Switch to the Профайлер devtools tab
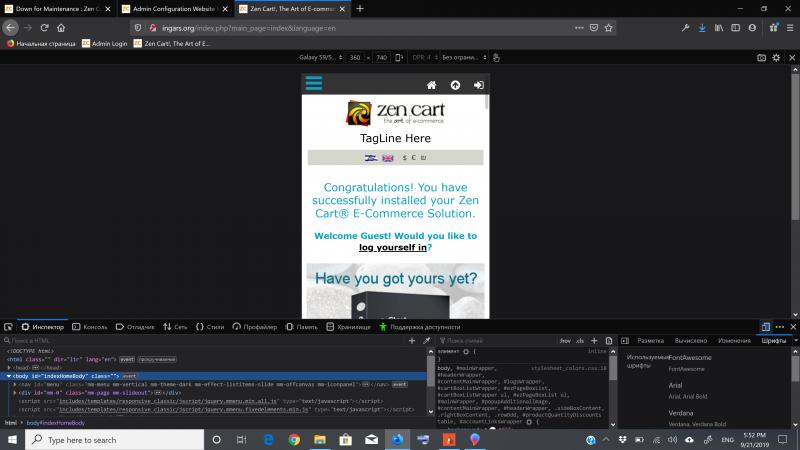 [x=255, y=327]
